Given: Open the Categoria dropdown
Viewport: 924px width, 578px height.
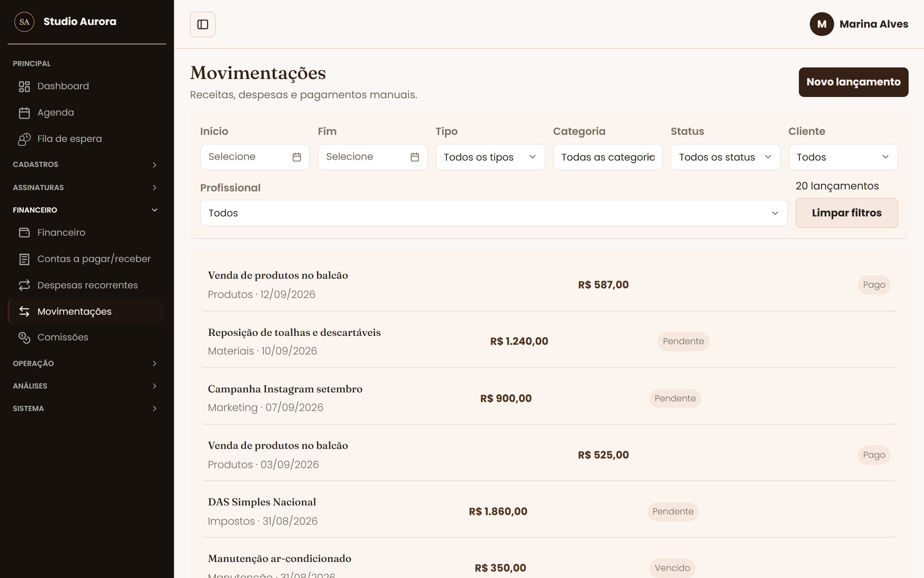Looking at the screenshot, I should [608, 157].
